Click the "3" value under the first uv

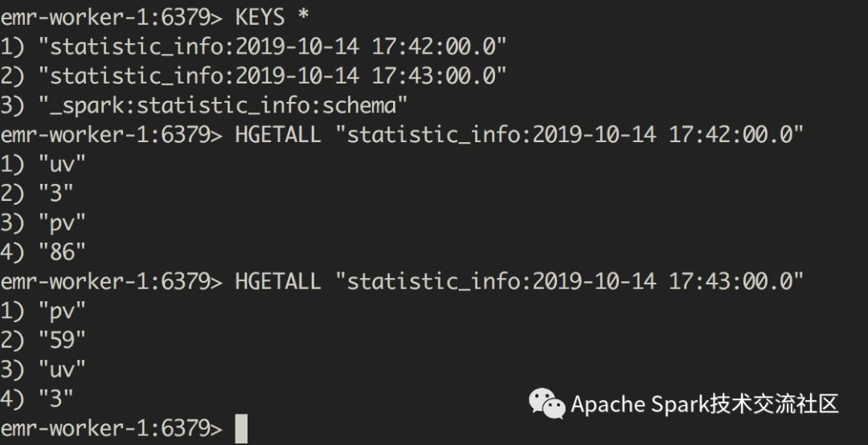tap(56, 194)
